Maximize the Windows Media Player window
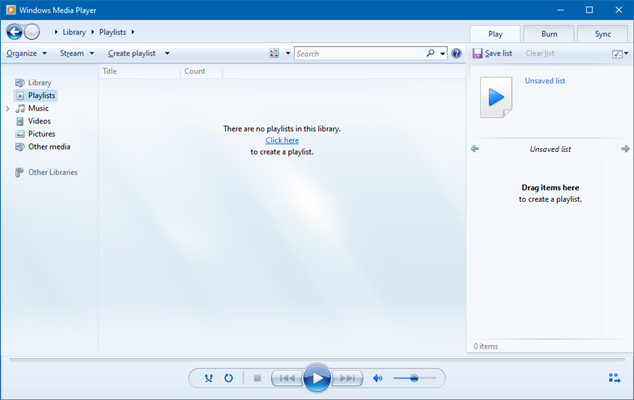 pyautogui.click(x=590, y=10)
